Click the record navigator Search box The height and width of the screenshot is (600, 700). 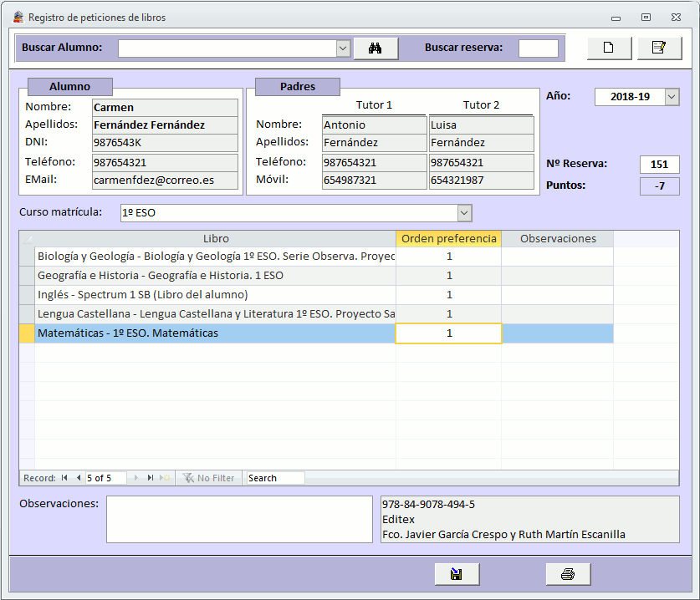(x=275, y=478)
